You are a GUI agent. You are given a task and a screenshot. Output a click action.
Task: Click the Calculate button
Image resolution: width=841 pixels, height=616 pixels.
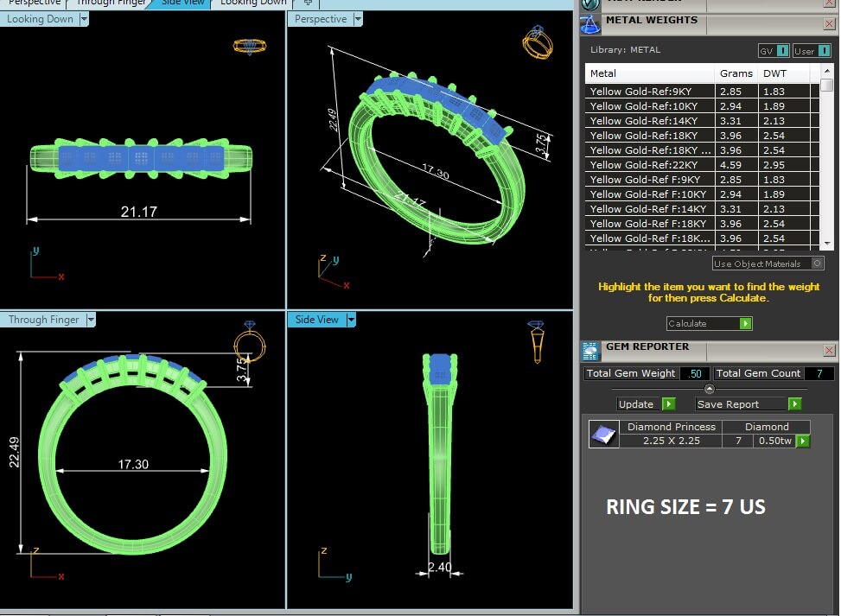coord(709,323)
